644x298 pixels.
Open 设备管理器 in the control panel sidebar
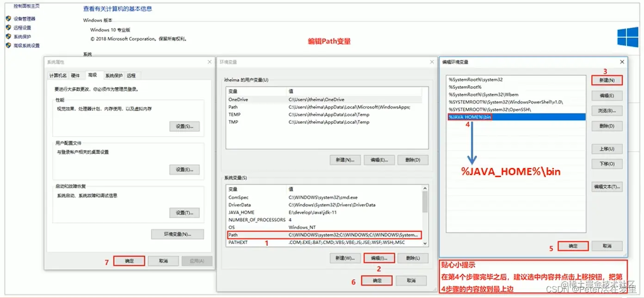coord(24,19)
